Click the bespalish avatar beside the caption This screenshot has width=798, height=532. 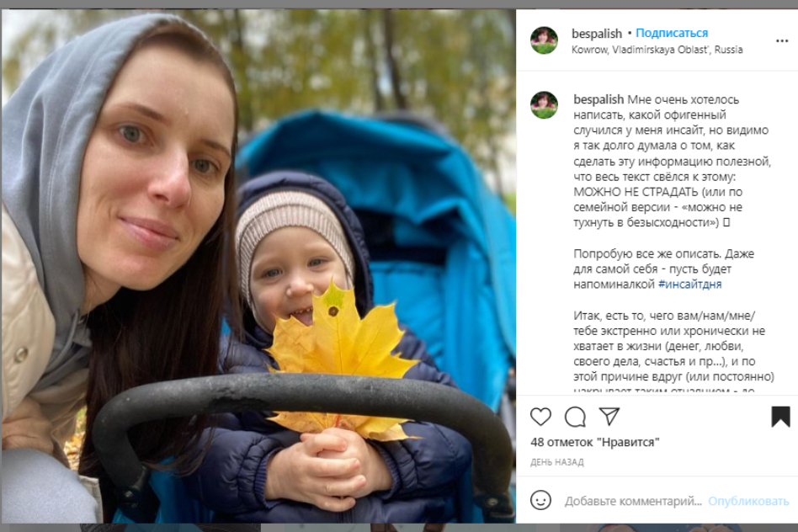tap(544, 105)
